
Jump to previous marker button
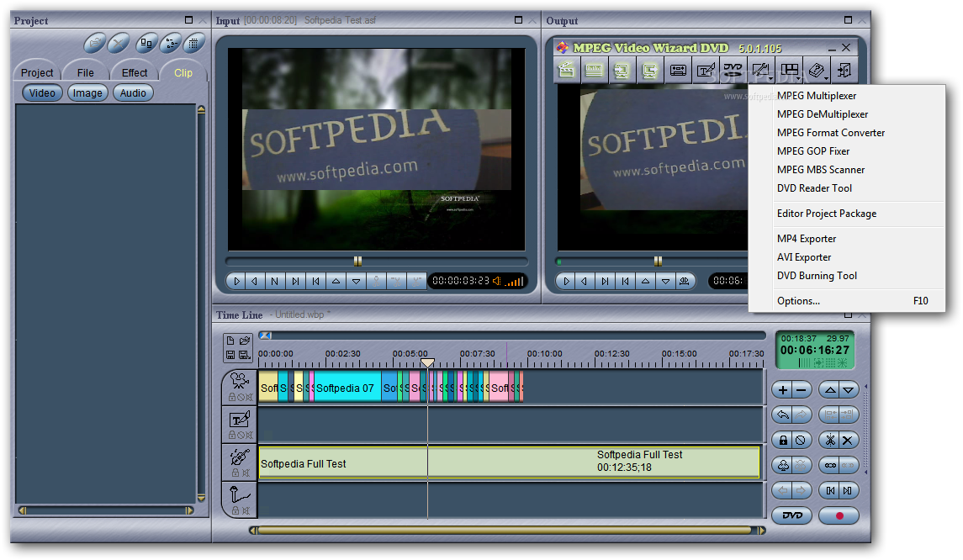point(830,490)
